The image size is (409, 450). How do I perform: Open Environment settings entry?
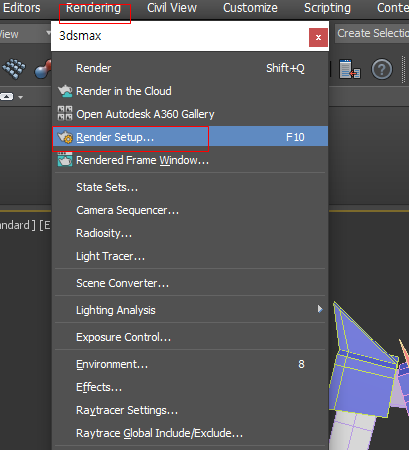[x=191, y=364]
